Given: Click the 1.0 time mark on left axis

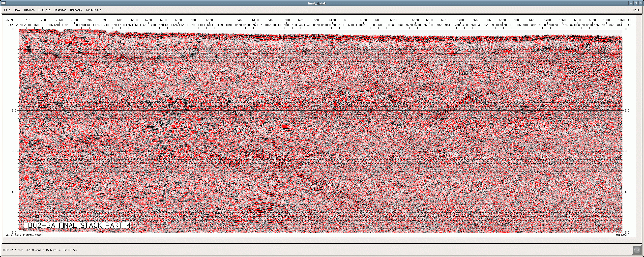Looking at the screenshot, I should [14, 70].
